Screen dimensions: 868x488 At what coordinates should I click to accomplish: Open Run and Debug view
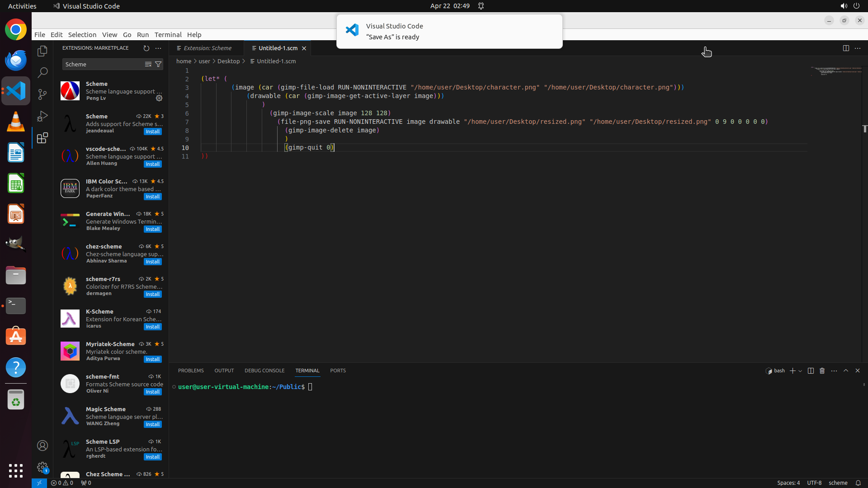[42, 116]
